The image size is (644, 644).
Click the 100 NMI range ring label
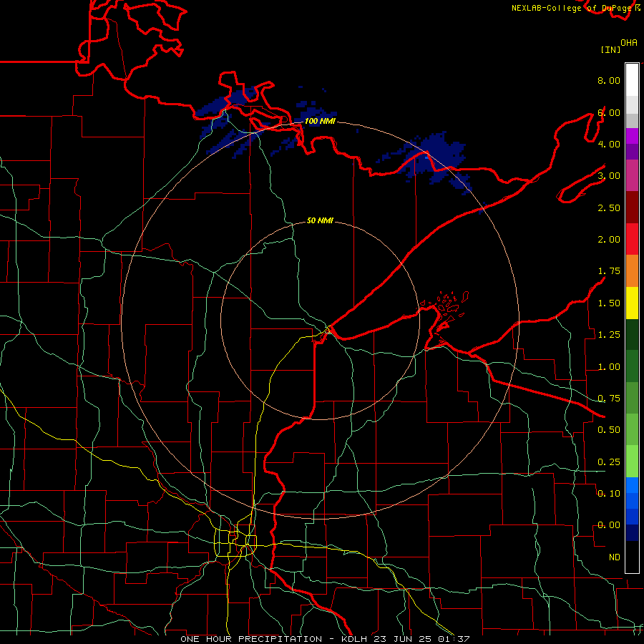320,121
